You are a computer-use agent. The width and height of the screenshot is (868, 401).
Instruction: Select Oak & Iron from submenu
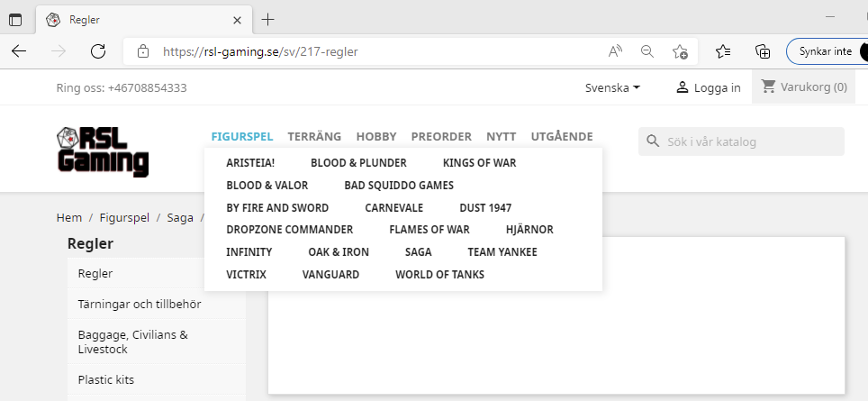click(x=339, y=252)
